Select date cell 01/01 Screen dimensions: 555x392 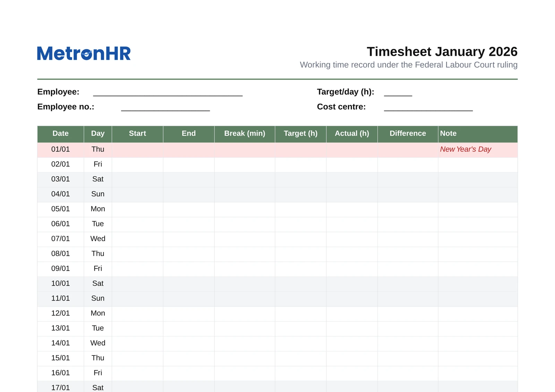click(x=61, y=150)
